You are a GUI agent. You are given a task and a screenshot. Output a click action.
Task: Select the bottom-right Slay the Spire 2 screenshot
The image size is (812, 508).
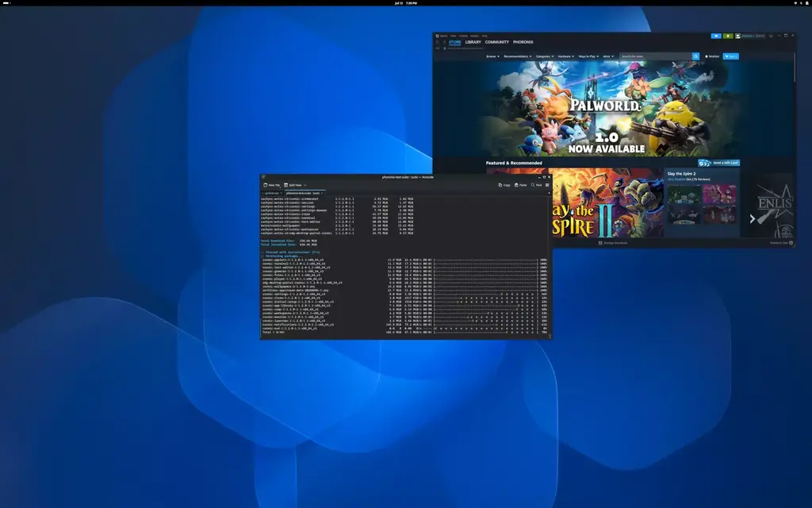tap(719, 214)
